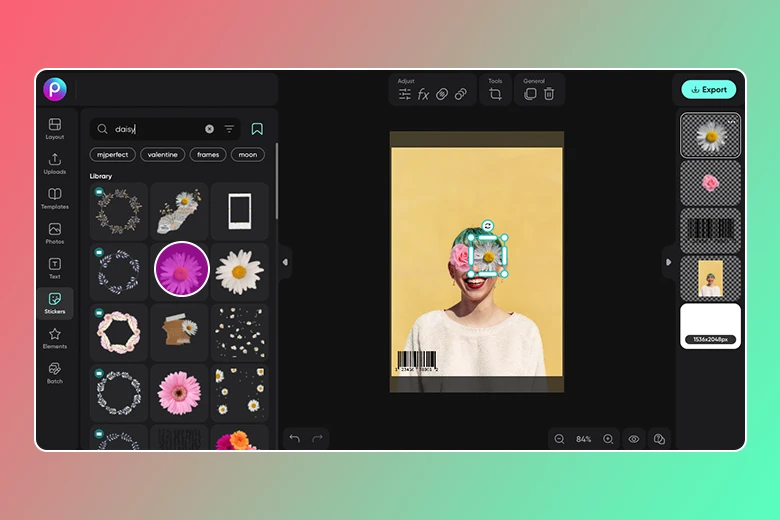Toggle preview with the eye icon
The width and height of the screenshot is (780, 520).
coord(634,439)
